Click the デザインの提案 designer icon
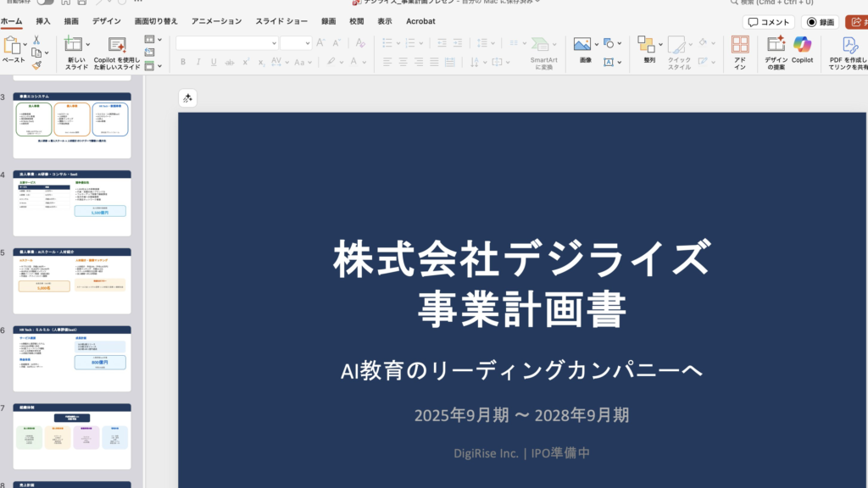 click(776, 45)
